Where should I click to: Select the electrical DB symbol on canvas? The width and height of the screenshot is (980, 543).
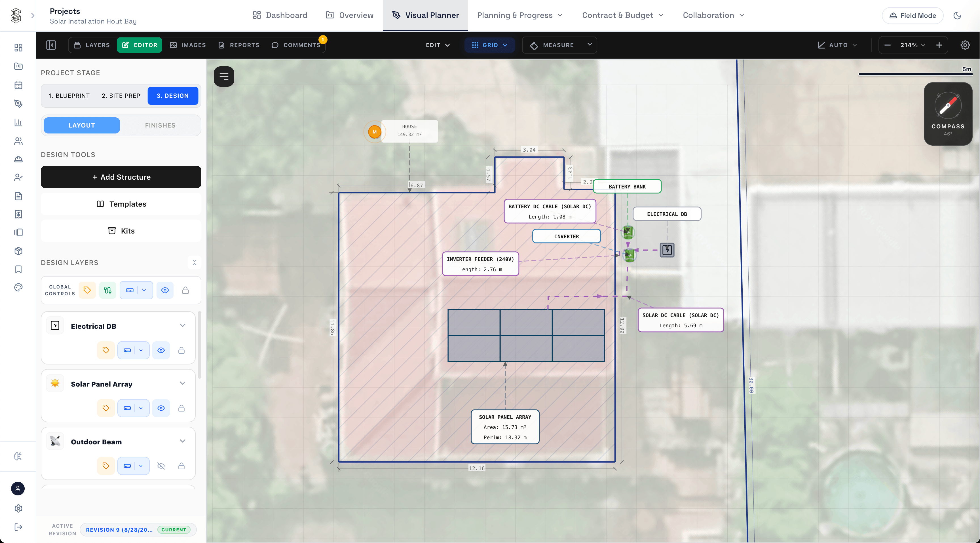coord(667,250)
